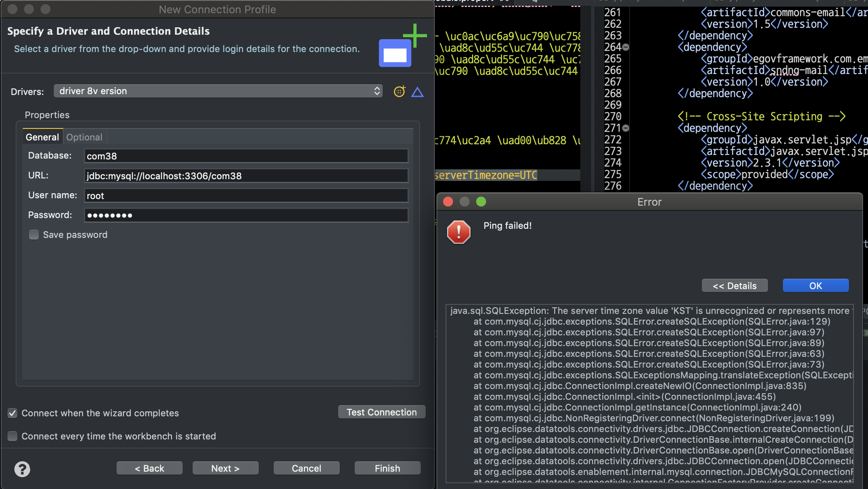This screenshot has width=868, height=489.
Task: Click the help question mark icon
Action: [x=22, y=469]
